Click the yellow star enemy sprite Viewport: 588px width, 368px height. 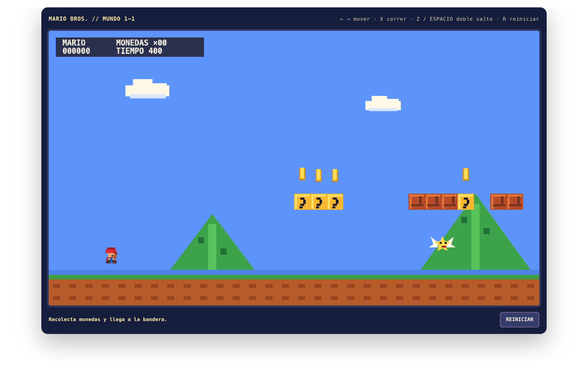pyautogui.click(x=442, y=243)
